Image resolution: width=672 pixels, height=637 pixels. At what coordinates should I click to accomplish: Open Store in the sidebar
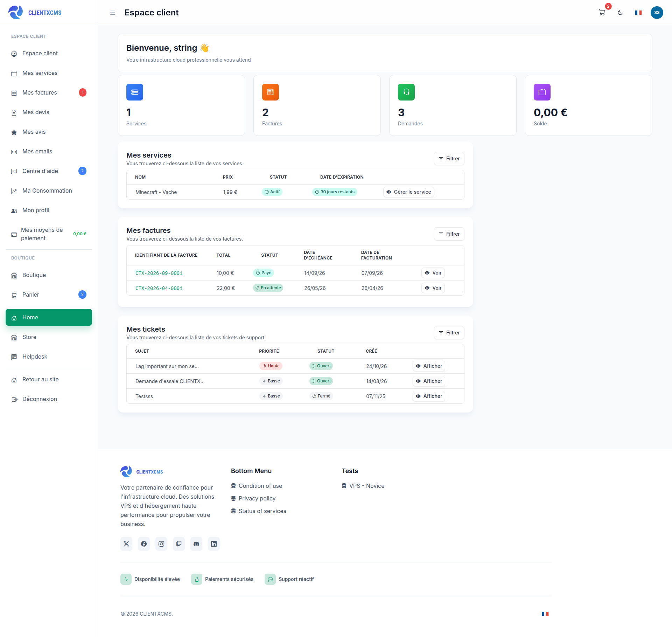click(x=49, y=337)
